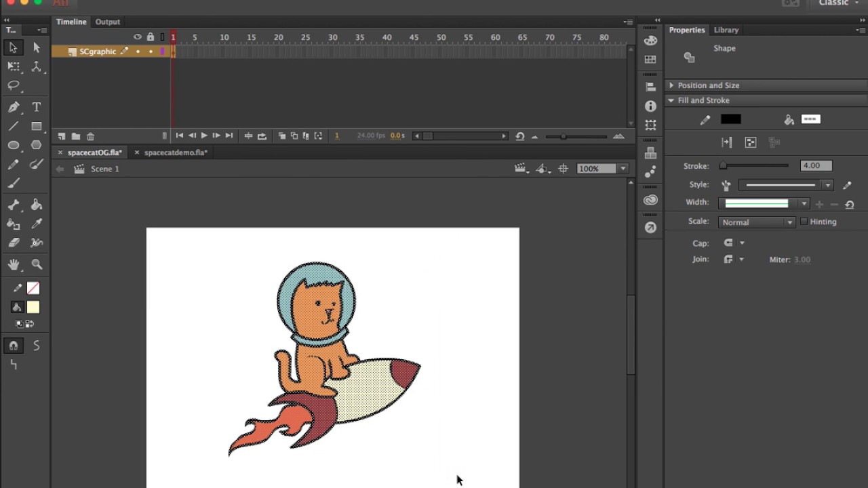
Task: Toggle lock dot of SCgraphic layer
Action: (x=151, y=52)
